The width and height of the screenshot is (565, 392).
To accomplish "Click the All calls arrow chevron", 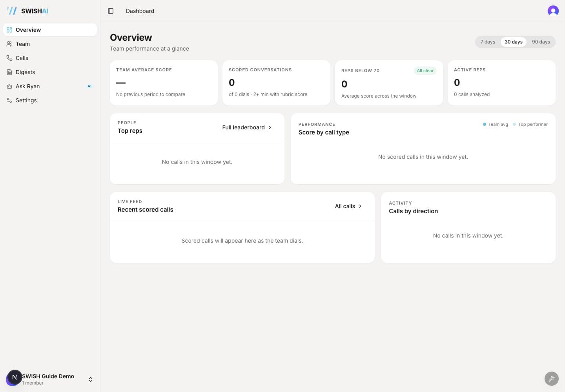I will tap(360, 206).
